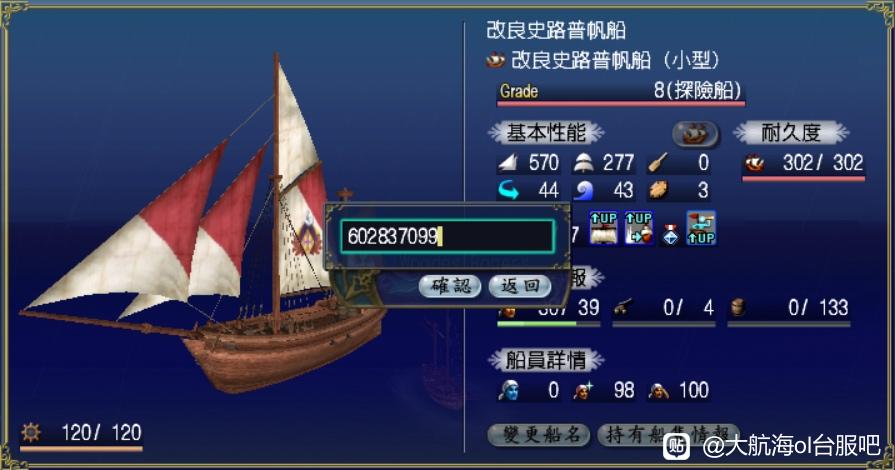The width and height of the screenshot is (895, 470).
Task: Click the cannon slots icon showing 0/4
Action: [622, 309]
